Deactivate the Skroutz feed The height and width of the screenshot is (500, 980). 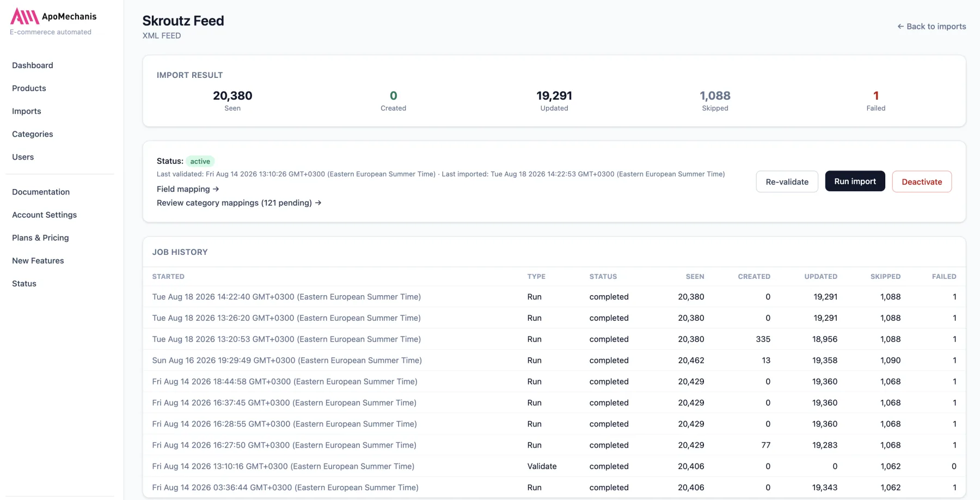922,181
